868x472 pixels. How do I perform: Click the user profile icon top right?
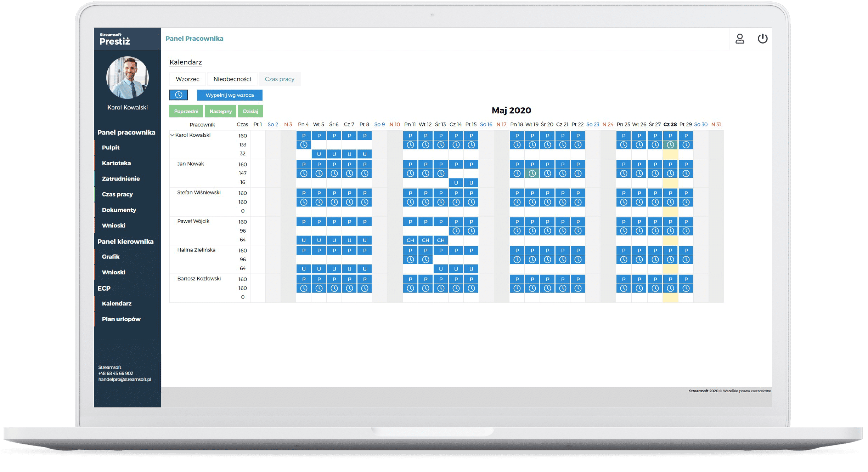click(739, 38)
